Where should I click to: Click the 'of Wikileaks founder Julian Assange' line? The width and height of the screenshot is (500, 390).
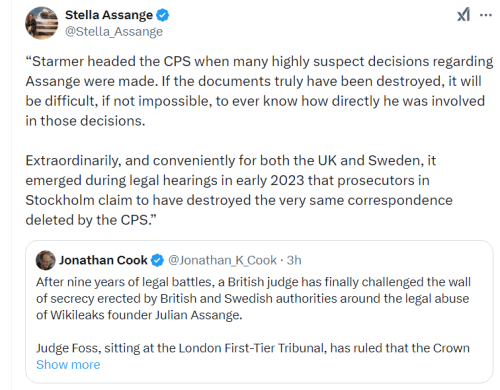point(139,315)
